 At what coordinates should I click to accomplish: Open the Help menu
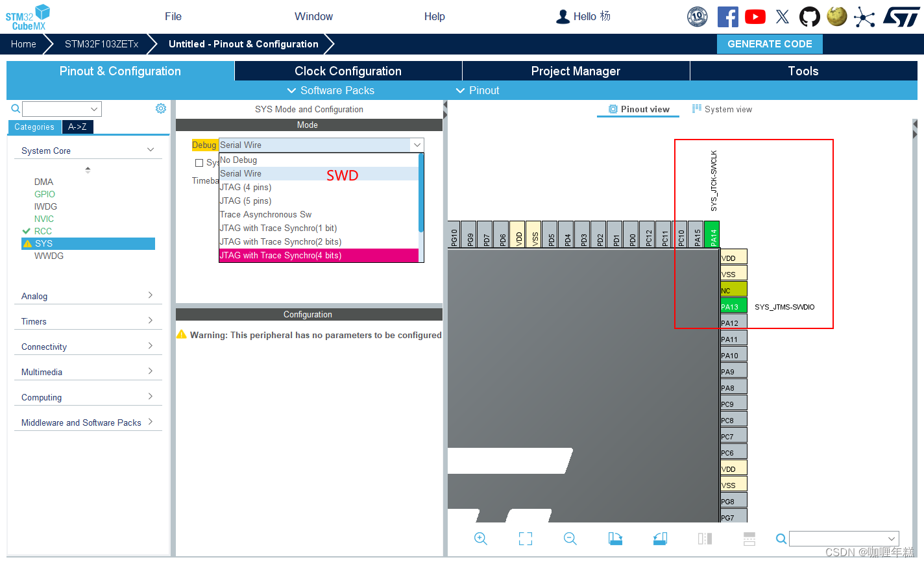point(435,16)
